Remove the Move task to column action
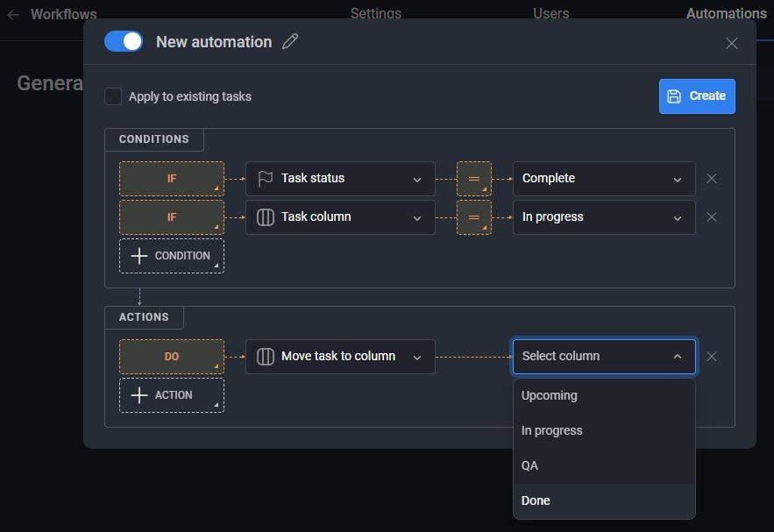This screenshot has height=532, width=774. pos(711,356)
